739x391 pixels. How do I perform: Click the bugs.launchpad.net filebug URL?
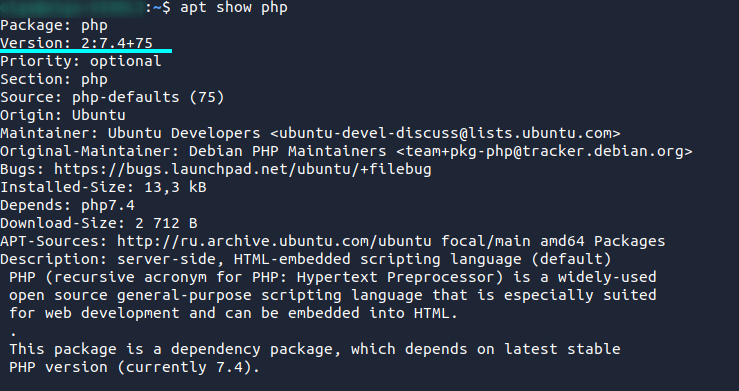[x=243, y=169]
